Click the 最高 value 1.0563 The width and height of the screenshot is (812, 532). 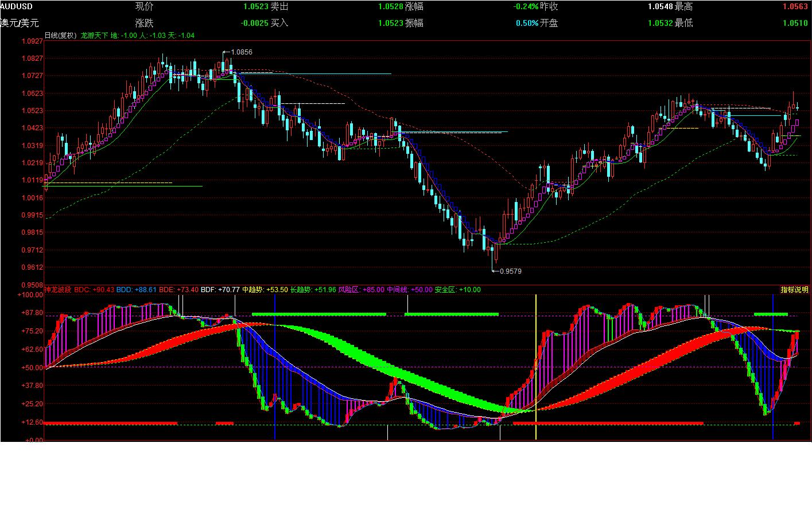click(x=795, y=7)
